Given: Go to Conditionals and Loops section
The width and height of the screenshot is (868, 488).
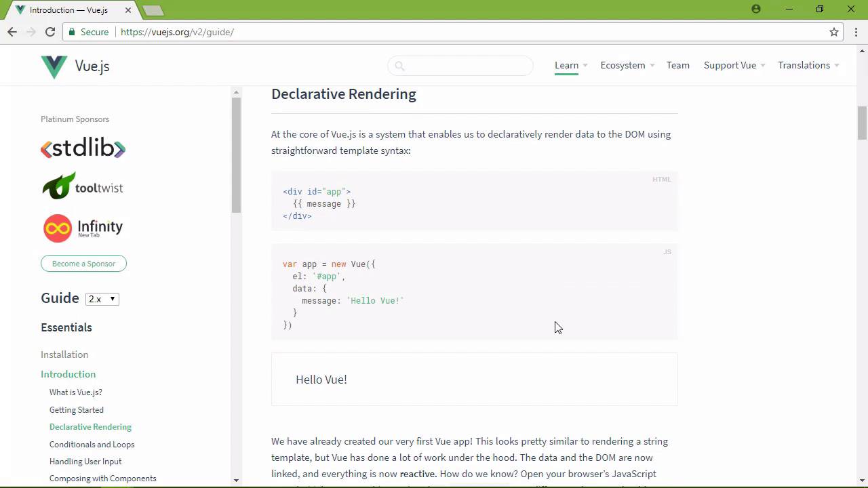Looking at the screenshot, I should click(x=92, y=445).
